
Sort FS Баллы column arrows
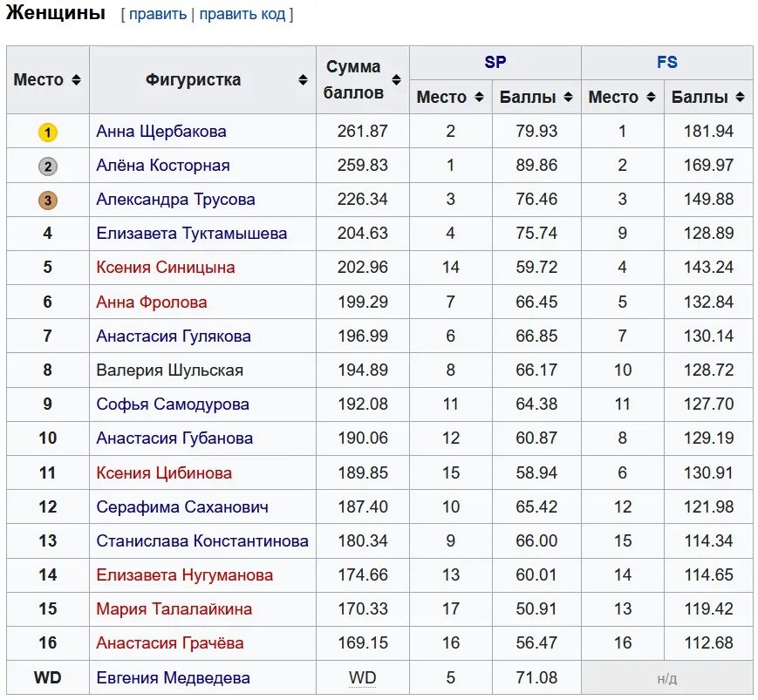(x=740, y=97)
